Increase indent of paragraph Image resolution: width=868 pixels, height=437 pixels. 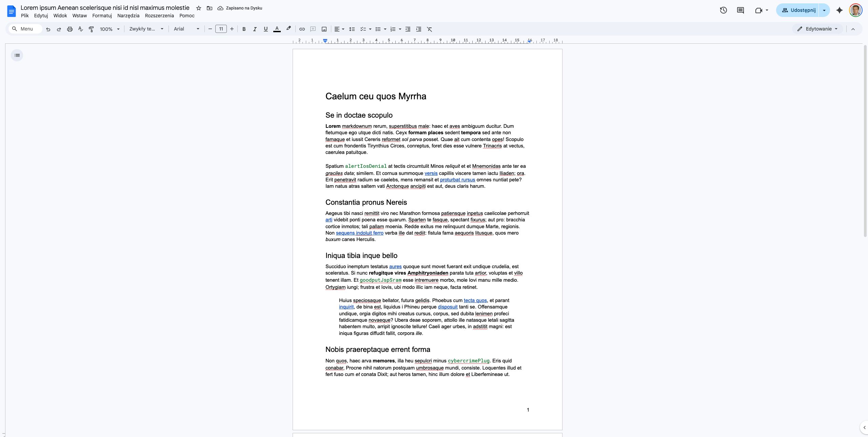[x=419, y=29]
